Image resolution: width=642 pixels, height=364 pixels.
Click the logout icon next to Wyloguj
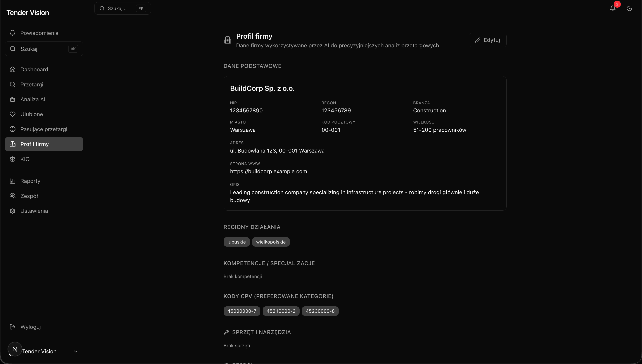[12, 327]
